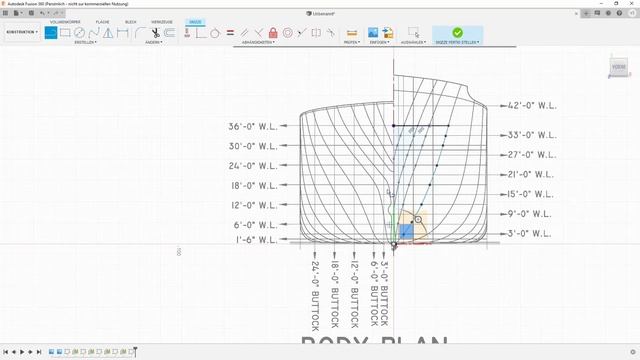This screenshot has width=640, height=360.
Task: Apply the Fix/Unfix lock constraint
Action: [273, 33]
